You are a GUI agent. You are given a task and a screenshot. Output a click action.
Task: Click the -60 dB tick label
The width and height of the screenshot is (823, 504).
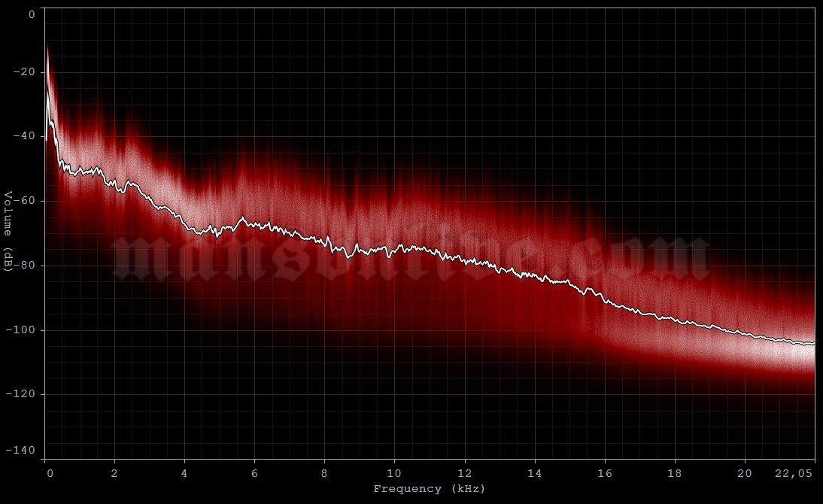pyautogui.click(x=25, y=200)
